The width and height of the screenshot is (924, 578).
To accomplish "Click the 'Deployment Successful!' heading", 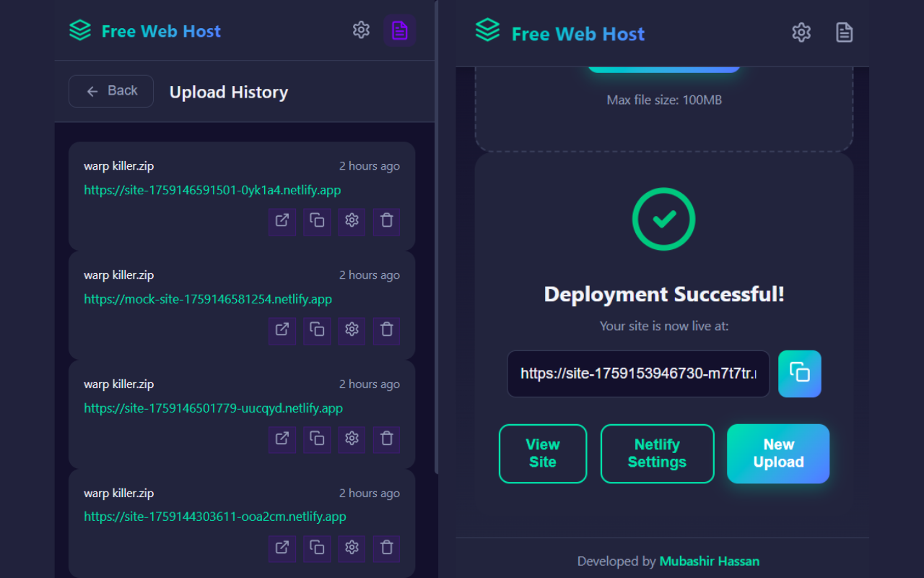I will 664,294.
